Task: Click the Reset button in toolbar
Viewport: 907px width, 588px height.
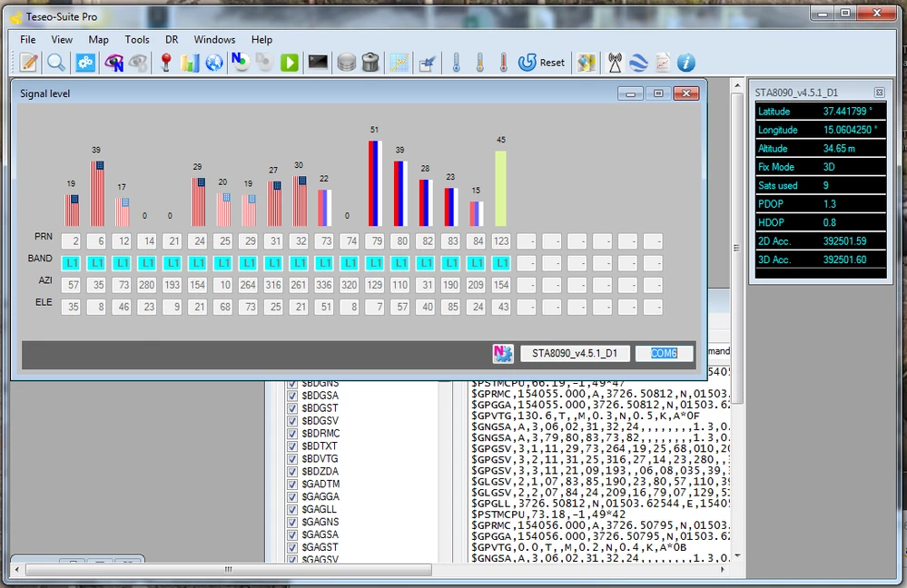Action: click(541, 63)
